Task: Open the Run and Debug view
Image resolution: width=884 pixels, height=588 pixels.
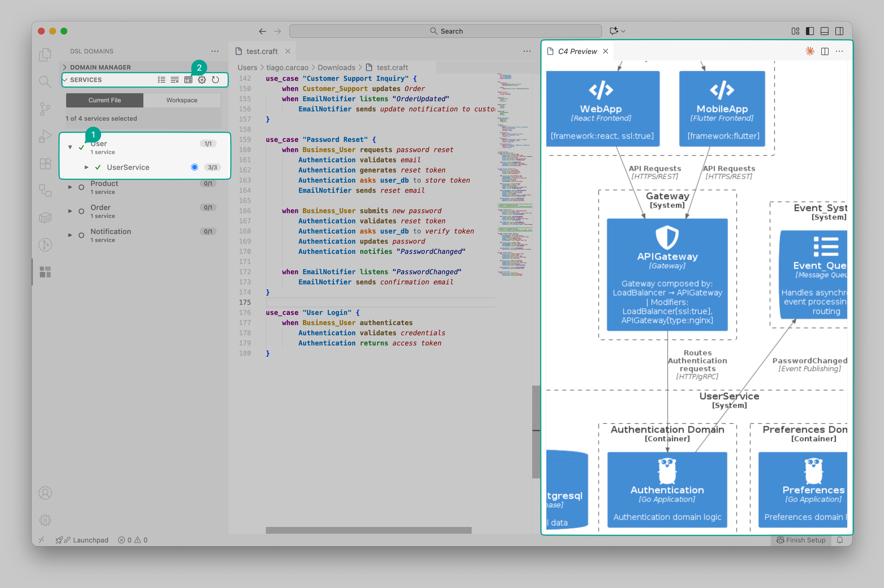Action: click(45, 136)
